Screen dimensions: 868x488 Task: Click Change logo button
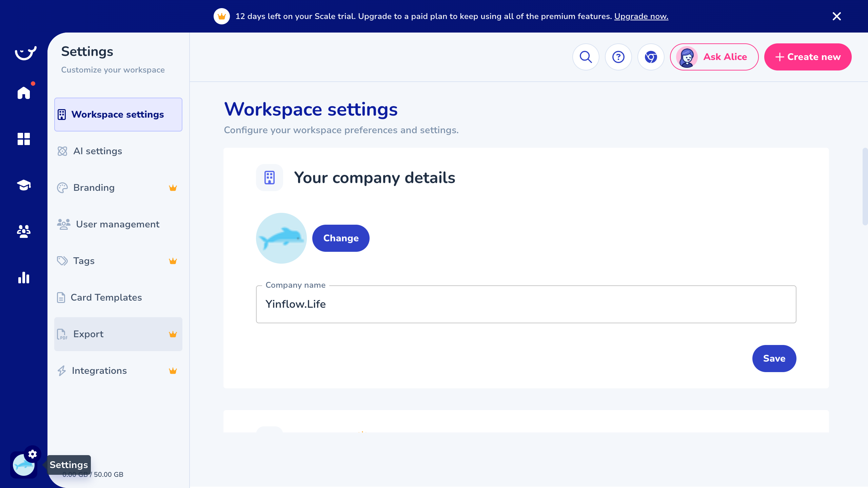(x=341, y=238)
